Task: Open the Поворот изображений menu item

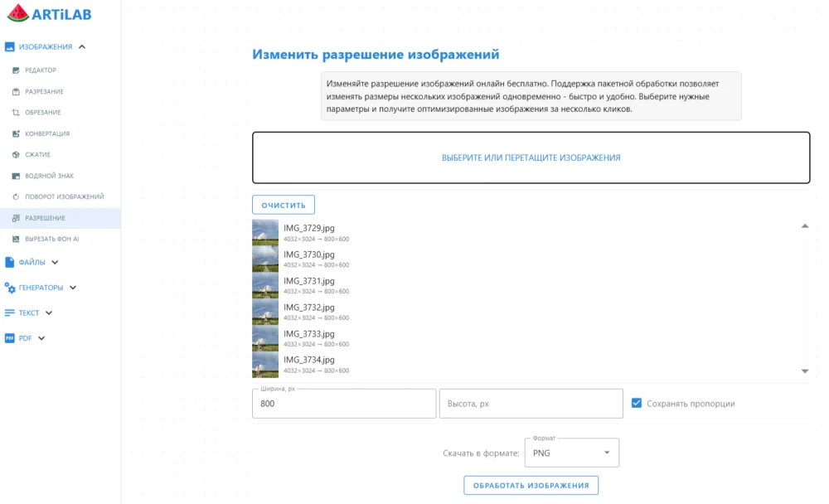Action: coord(61,196)
